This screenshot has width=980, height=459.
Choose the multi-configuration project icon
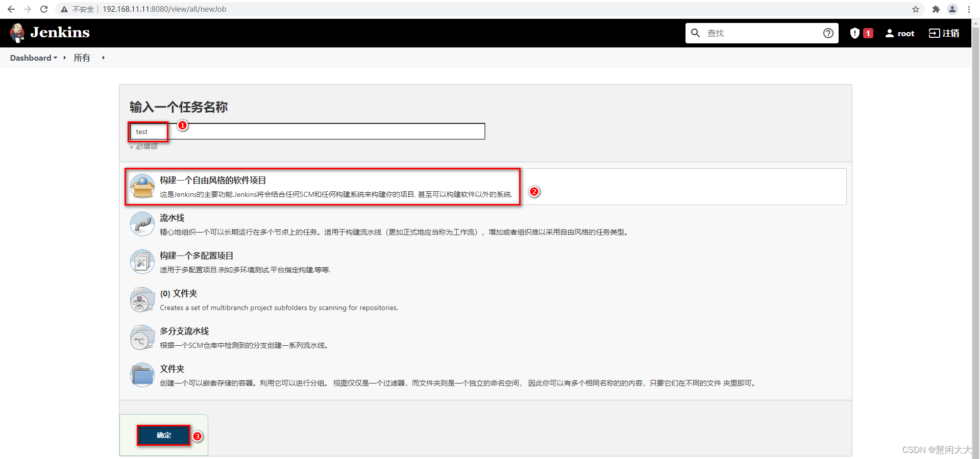[x=142, y=262]
